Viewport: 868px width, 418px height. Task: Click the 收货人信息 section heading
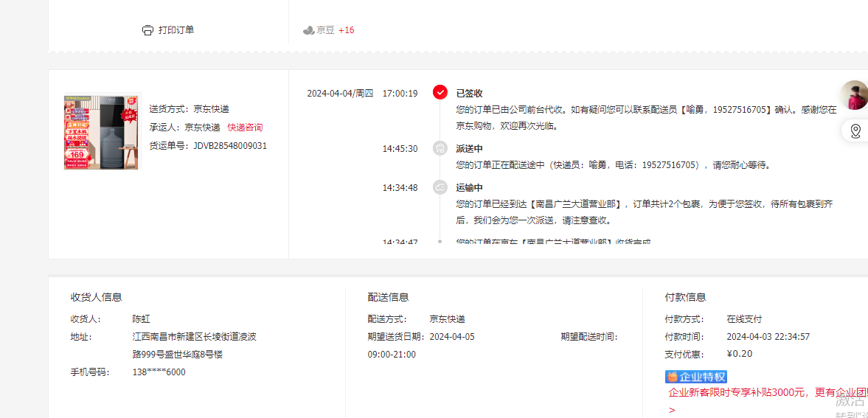pos(97,297)
